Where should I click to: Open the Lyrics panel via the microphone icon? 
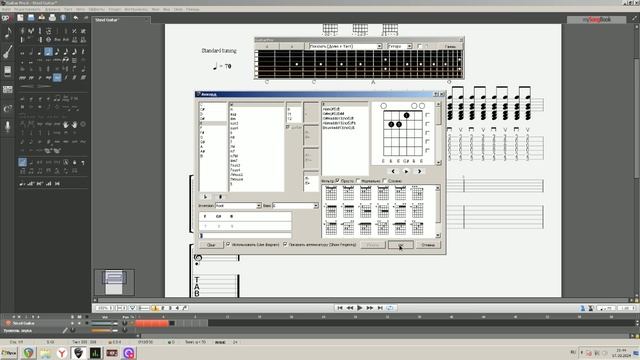7,127
